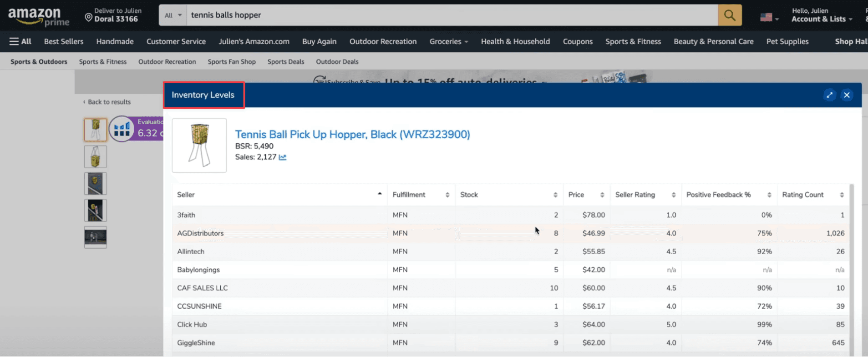Click the CAF SALES LLC seller name

pyautogui.click(x=203, y=288)
